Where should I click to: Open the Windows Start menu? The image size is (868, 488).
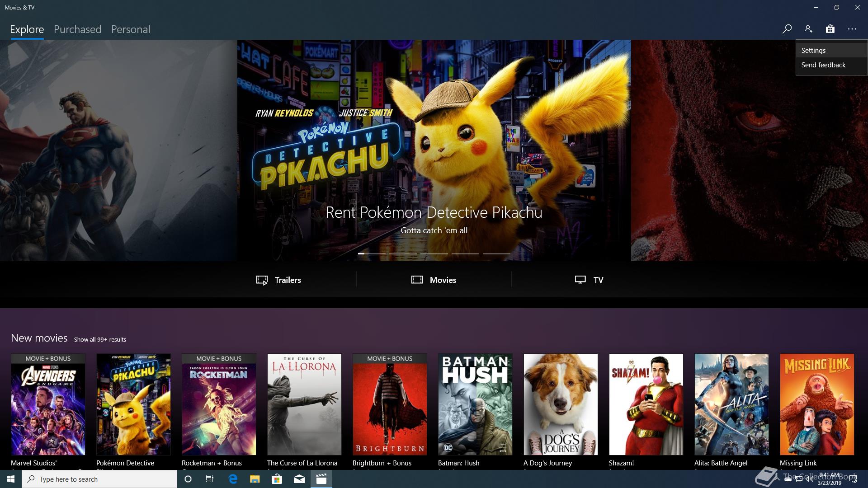[11, 479]
